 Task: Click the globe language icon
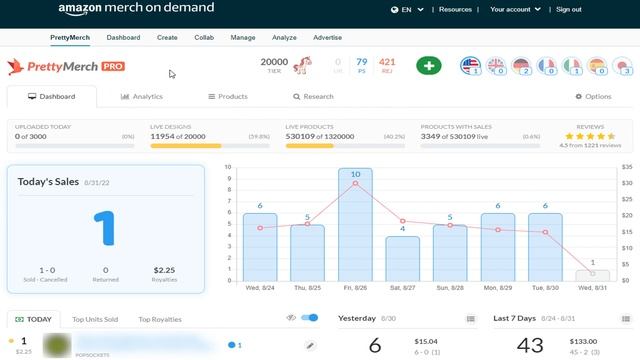394,10
